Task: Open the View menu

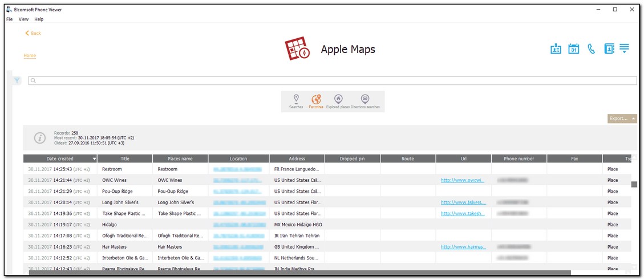Action: pyautogui.click(x=23, y=19)
